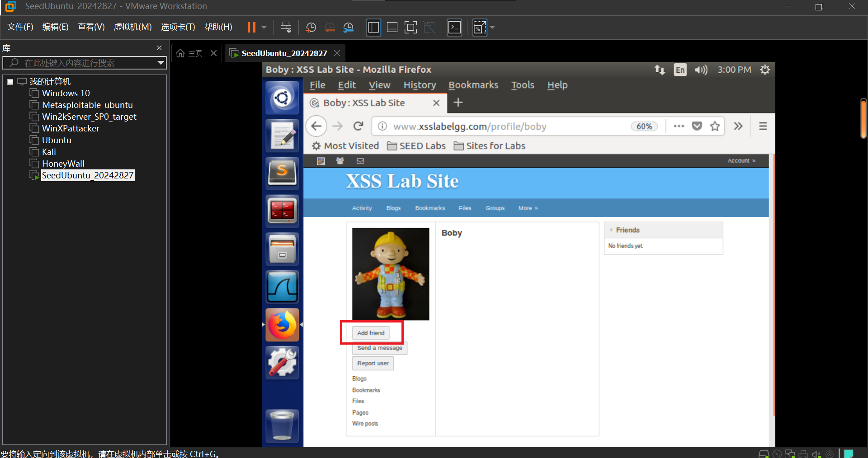Take a snapshot of the virtual machine
The width and height of the screenshot is (868, 458).
(x=311, y=28)
